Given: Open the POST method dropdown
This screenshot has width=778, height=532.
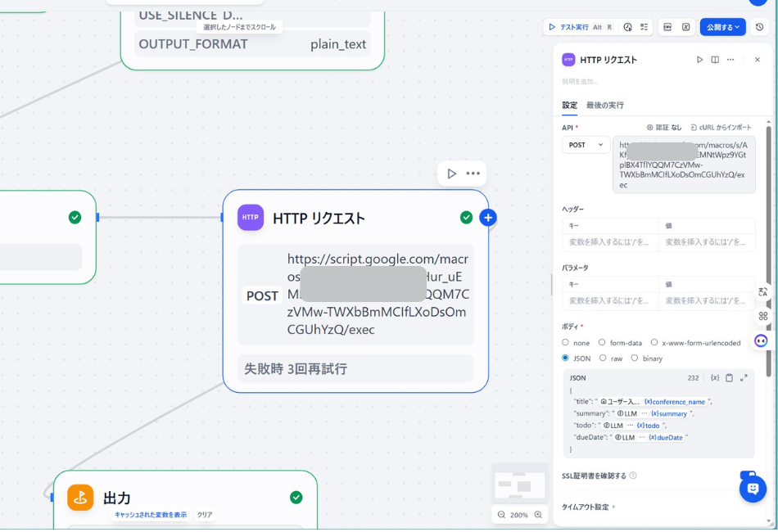Looking at the screenshot, I should [585, 144].
